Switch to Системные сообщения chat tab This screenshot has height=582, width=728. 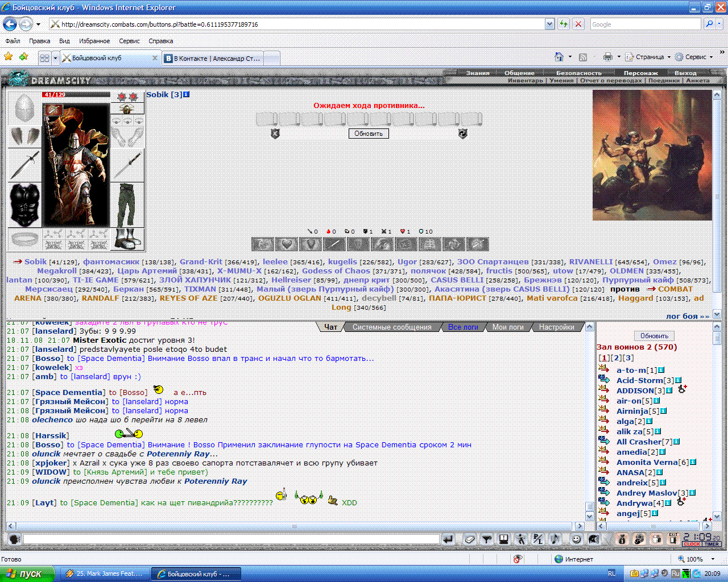tap(392, 327)
